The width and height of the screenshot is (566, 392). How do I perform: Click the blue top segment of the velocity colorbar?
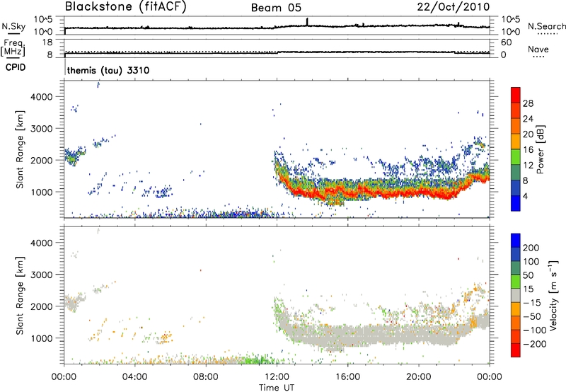[516, 241]
